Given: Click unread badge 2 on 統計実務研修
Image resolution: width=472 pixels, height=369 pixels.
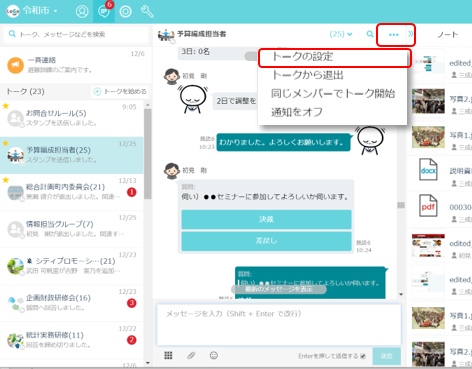Looking at the screenshot, I should pos(132,340).
